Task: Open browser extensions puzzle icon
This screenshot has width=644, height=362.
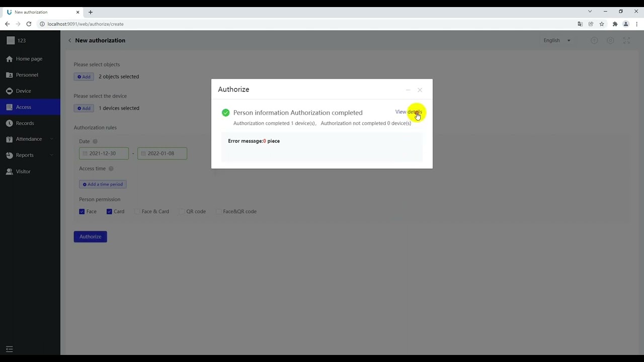Action: tap(615, 24)
